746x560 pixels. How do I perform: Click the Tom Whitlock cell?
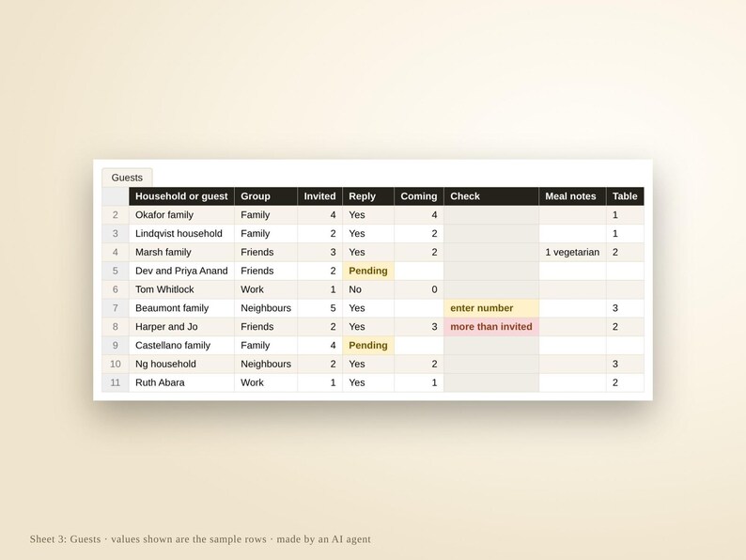(x=181, y=289)
